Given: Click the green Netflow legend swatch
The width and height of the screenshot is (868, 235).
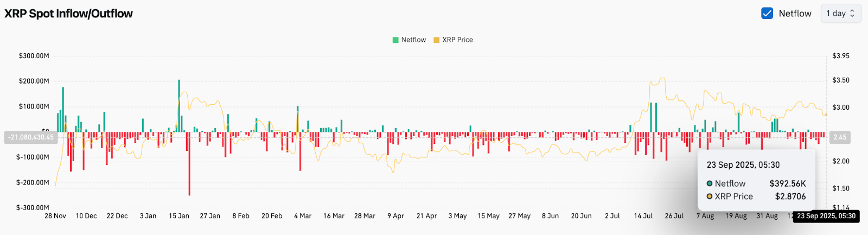Looking at the screenshot, I should [395, 40].
